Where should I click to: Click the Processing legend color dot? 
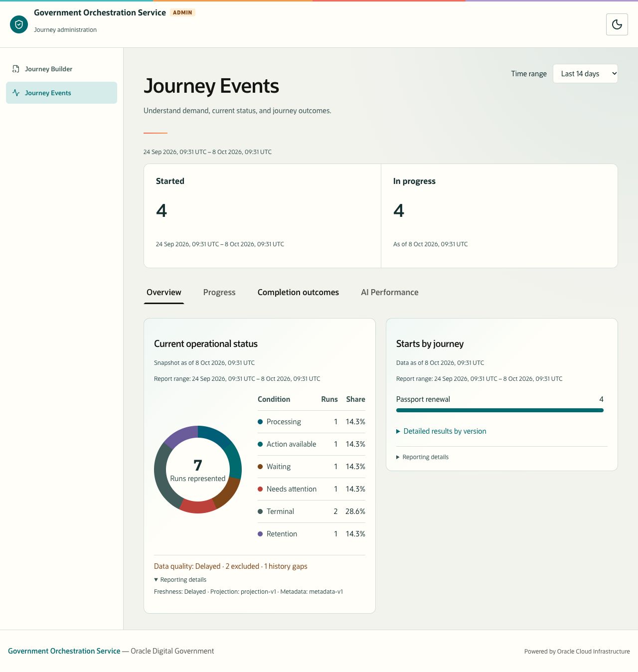coord(260,422)
